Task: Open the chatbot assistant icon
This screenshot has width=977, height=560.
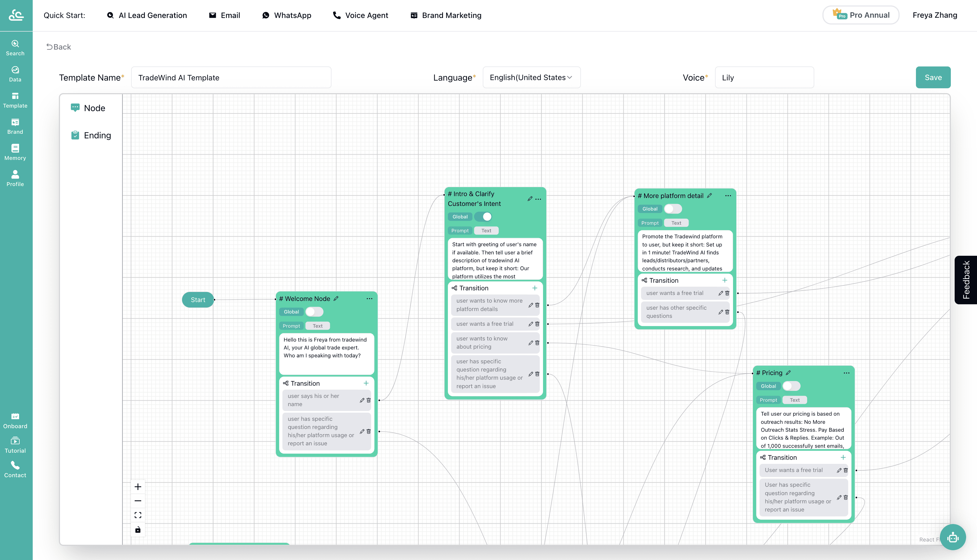Action: coord(952,537)
